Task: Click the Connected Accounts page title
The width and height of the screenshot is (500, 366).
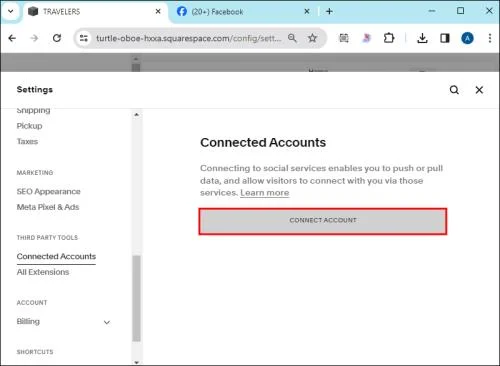Action: tap(263, 142)
